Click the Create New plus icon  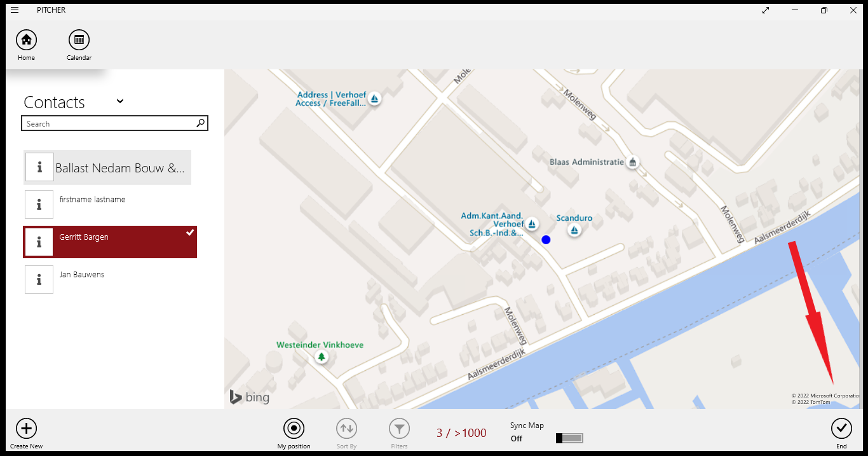point(26,429)
